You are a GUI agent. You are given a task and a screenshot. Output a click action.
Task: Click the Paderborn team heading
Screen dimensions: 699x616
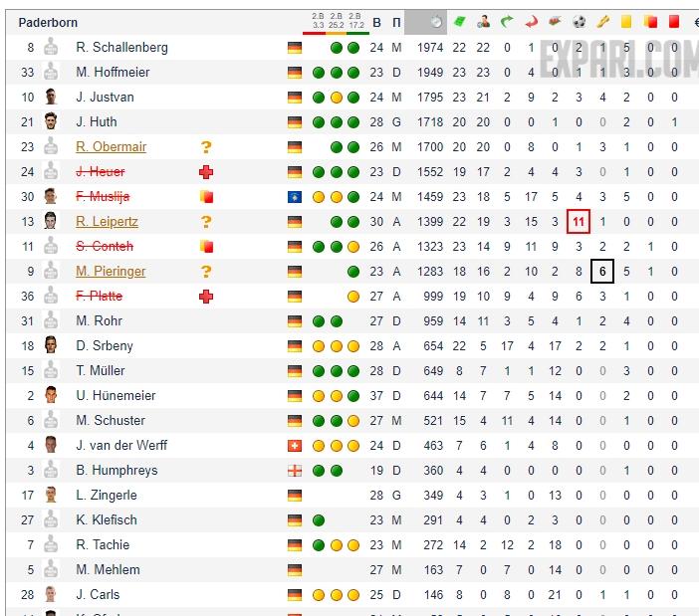coord(48,22)
